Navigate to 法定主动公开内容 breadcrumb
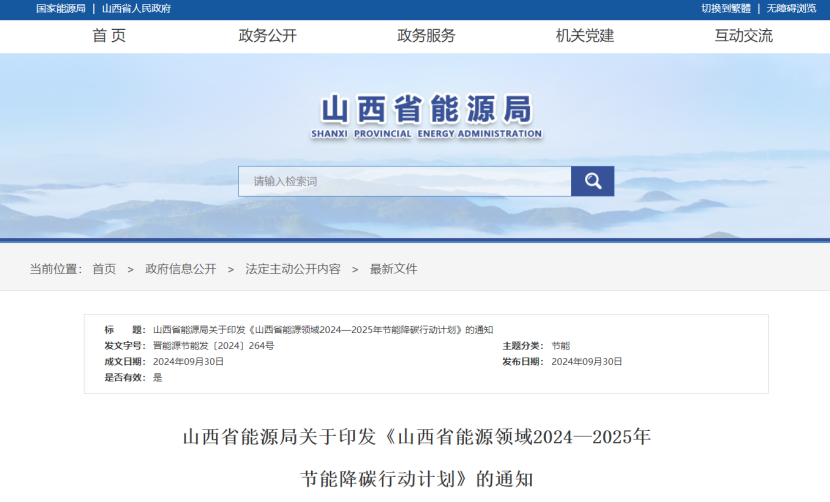Viewport: 830px width, 502px height. 293,269
